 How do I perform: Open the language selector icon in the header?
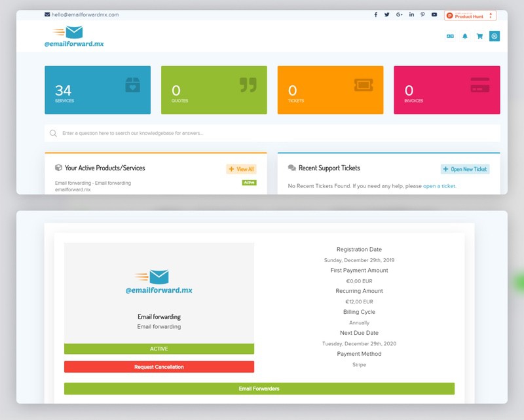pos(450,36)
